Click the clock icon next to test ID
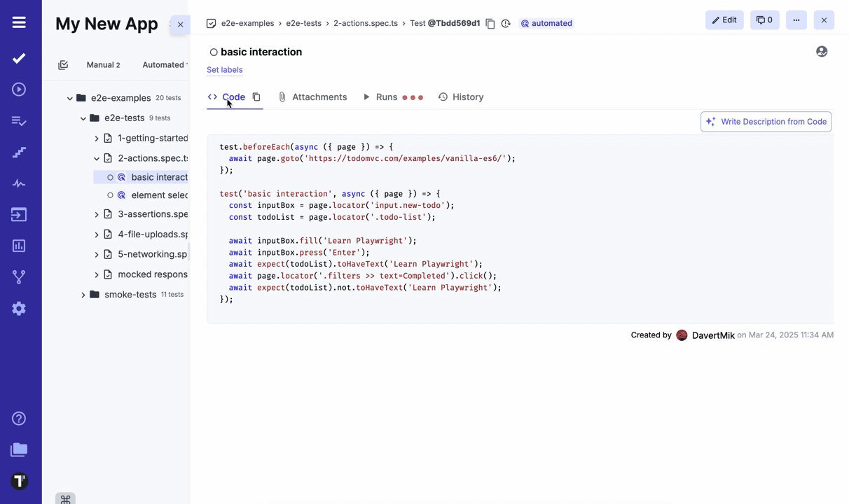 (x=506, y=24)
